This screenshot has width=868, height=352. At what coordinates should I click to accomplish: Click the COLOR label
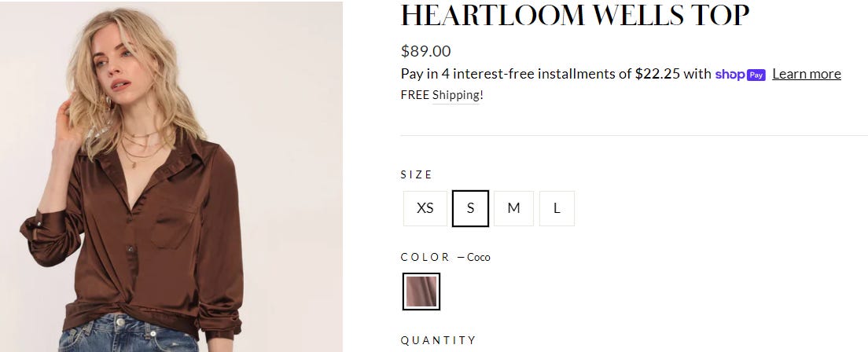click(x=425, y=257)
